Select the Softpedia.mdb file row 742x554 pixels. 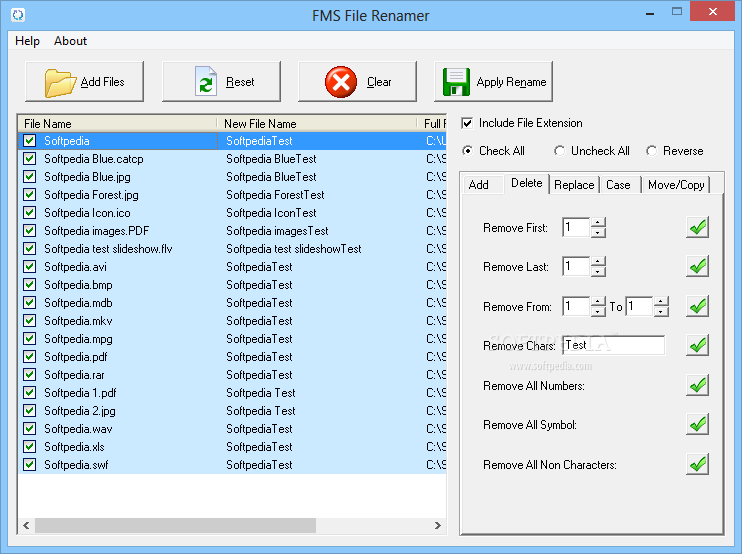[x=232, y=302]
